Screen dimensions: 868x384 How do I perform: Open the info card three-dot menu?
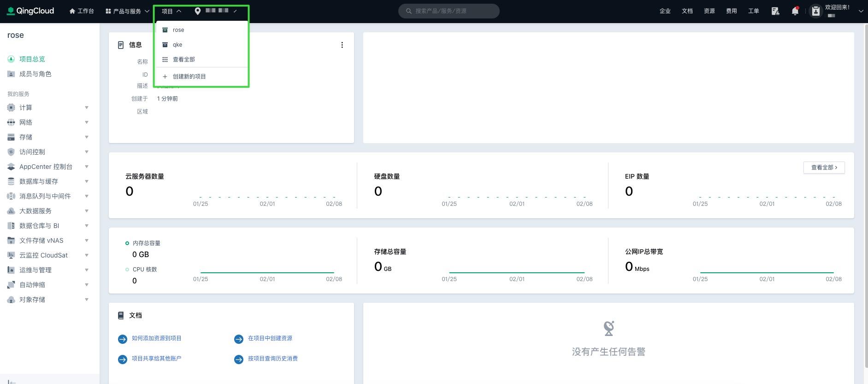point(342,45)
